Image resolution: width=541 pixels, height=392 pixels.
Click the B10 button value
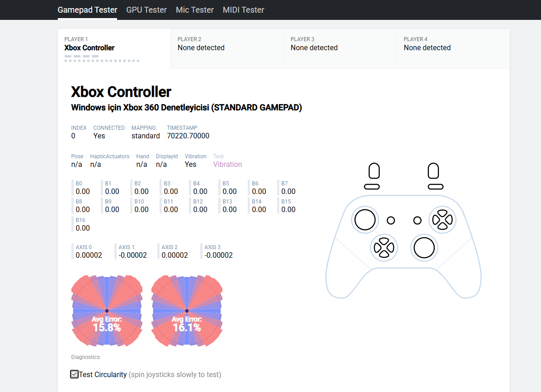point(141,209)
